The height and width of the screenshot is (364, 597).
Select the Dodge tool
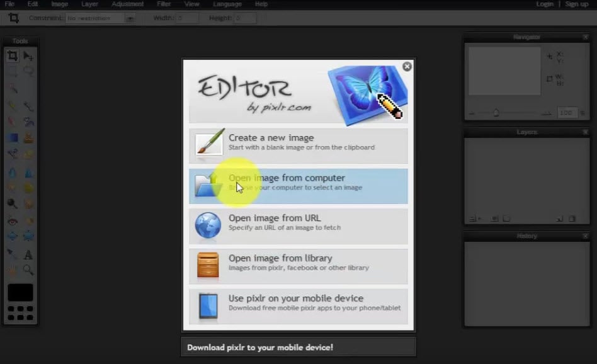coord(12,203)
